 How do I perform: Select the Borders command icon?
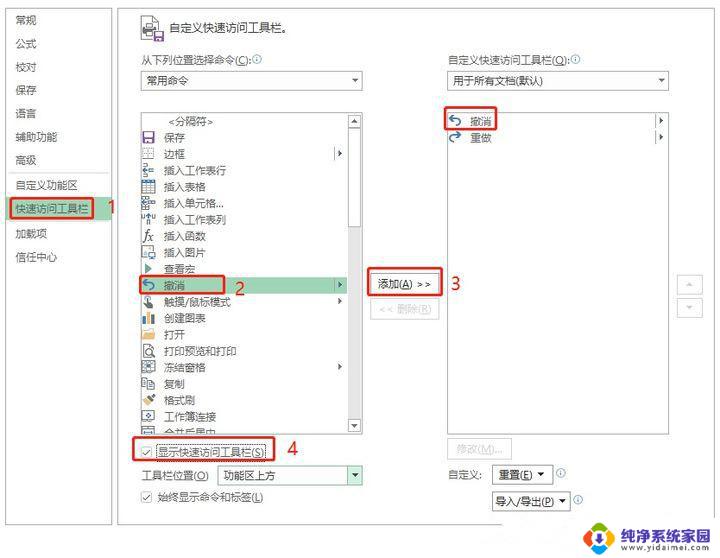point(148,153)
